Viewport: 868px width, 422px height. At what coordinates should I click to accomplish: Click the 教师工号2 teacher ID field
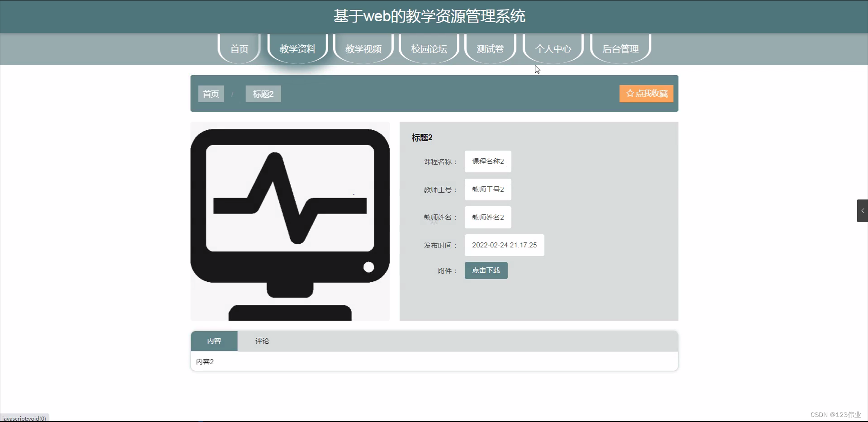click(487, 190)
